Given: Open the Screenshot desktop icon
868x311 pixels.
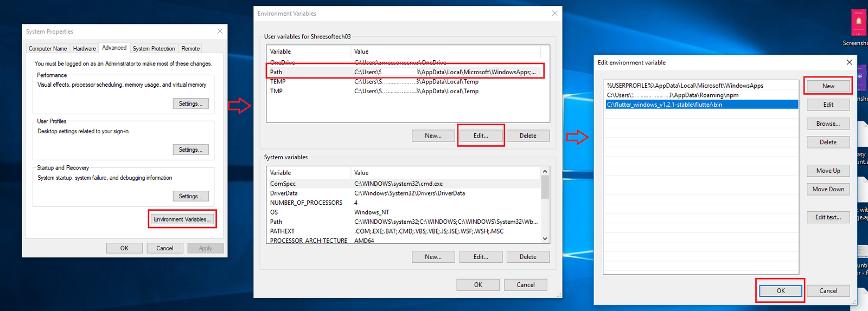Looking at the screenshot, I should (858, 23).
